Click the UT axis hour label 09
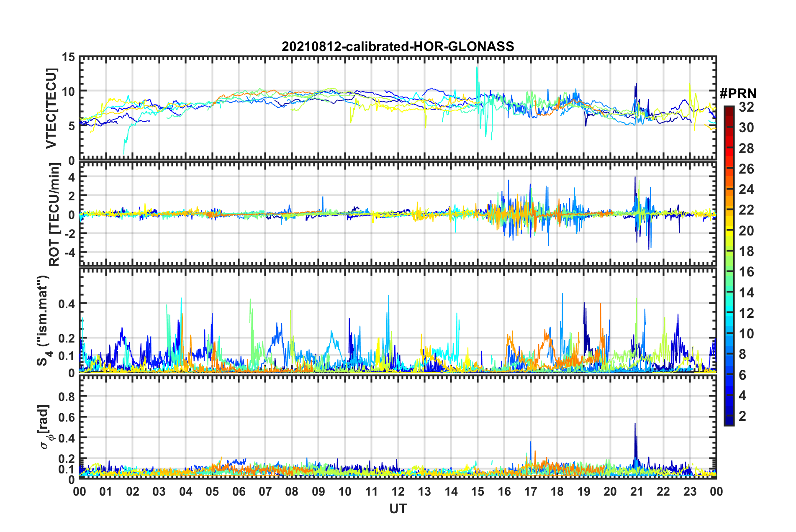The width and height of the screenshot is (796, 532). (318, 491)
